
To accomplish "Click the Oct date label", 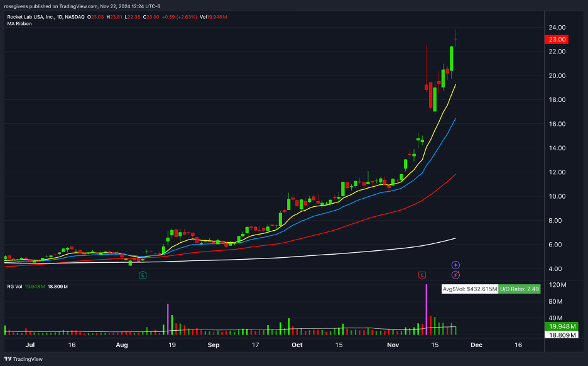I will click(x=297, y=345).
